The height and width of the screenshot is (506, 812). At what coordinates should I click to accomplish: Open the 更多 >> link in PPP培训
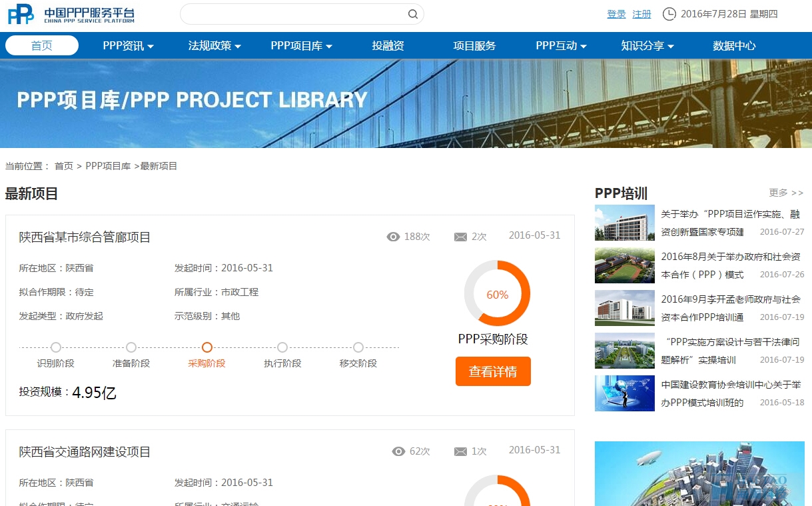click(786, 193)
